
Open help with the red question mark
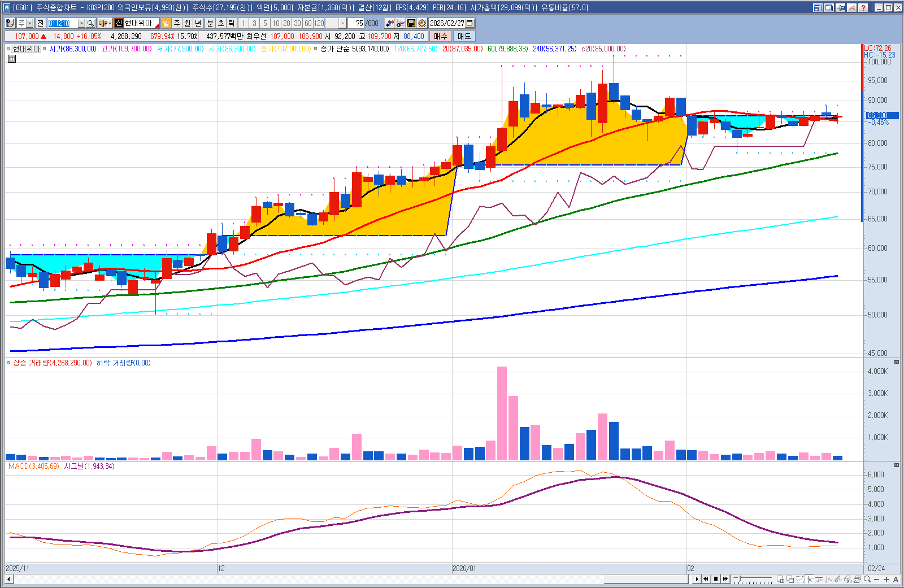click(x=863, y=7)
